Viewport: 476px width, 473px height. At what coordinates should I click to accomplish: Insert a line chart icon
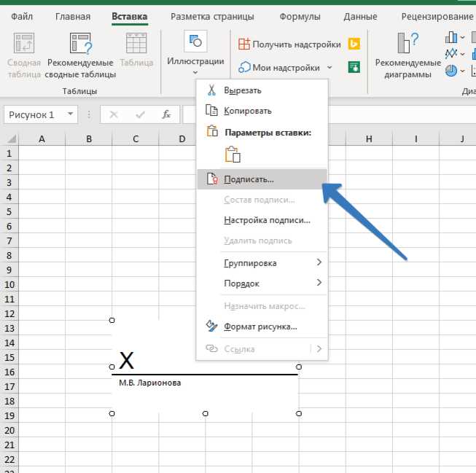pos(451,54)
